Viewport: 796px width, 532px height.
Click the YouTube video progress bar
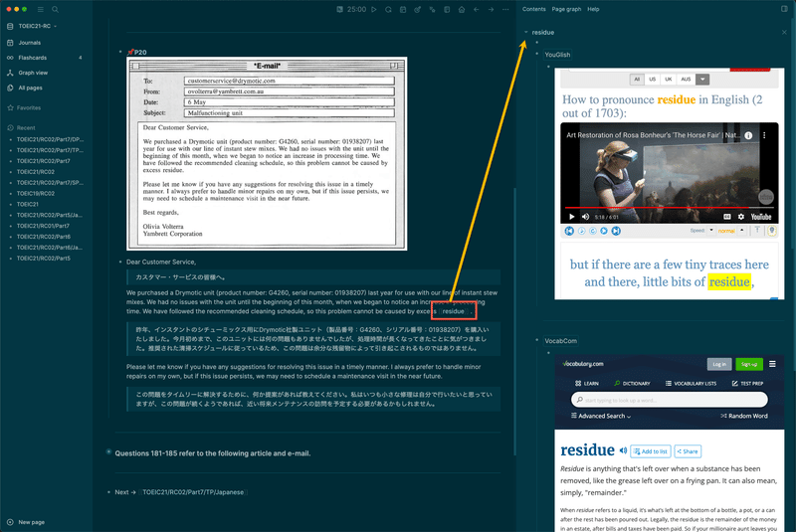point(669,208)
